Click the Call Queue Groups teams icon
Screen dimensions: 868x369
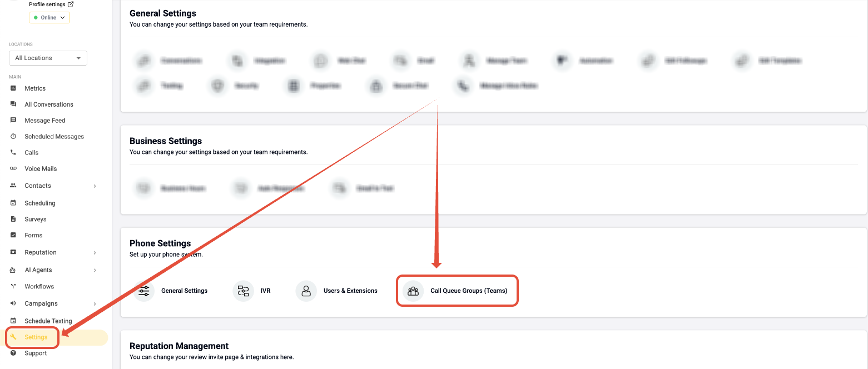pos(413,291)
